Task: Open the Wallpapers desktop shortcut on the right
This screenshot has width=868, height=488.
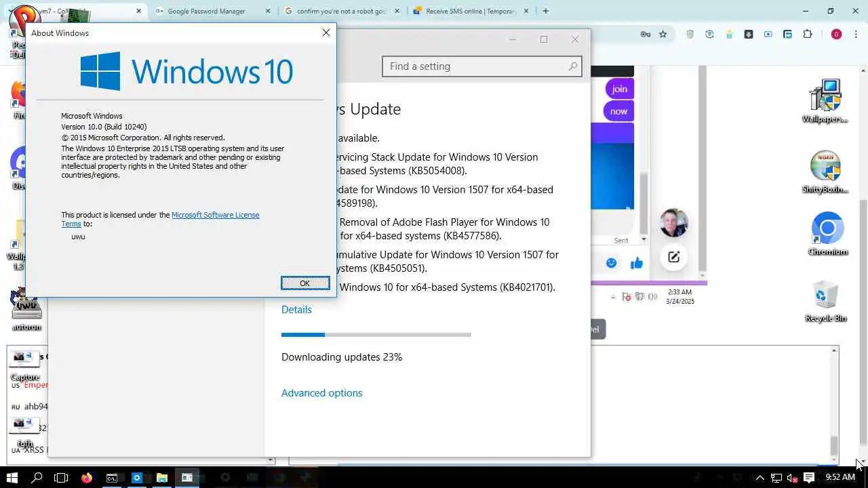Action: 825,102
